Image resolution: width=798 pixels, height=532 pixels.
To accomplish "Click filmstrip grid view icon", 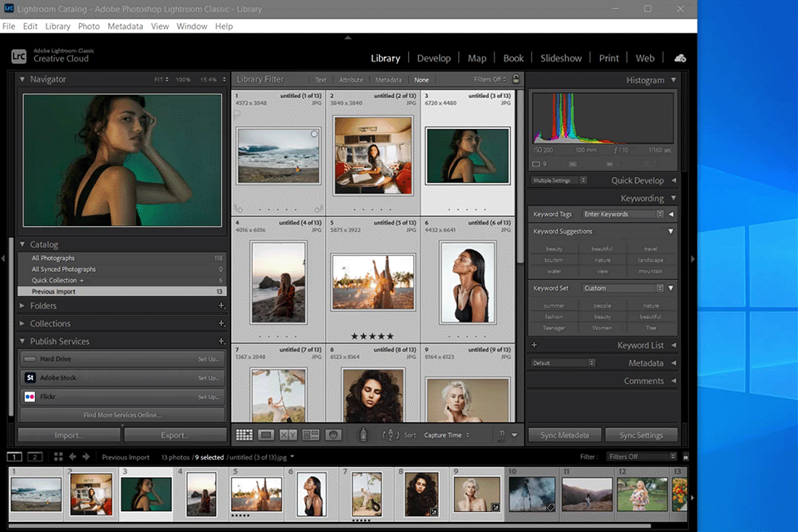I will [58, 456].
